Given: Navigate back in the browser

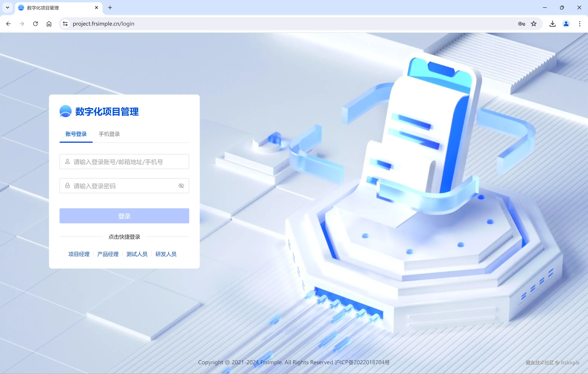Looking at the screenshot, I should [x=8, y=24].
